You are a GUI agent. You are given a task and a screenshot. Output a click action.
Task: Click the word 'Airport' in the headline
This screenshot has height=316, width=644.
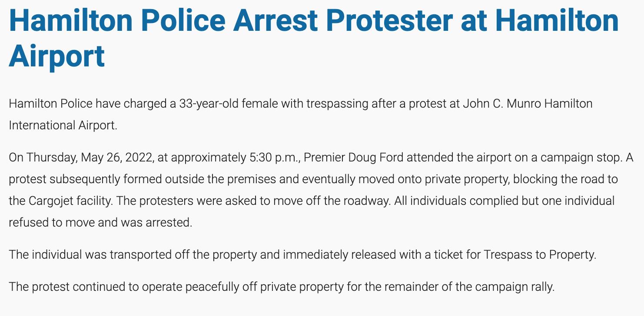coord(57,56)
